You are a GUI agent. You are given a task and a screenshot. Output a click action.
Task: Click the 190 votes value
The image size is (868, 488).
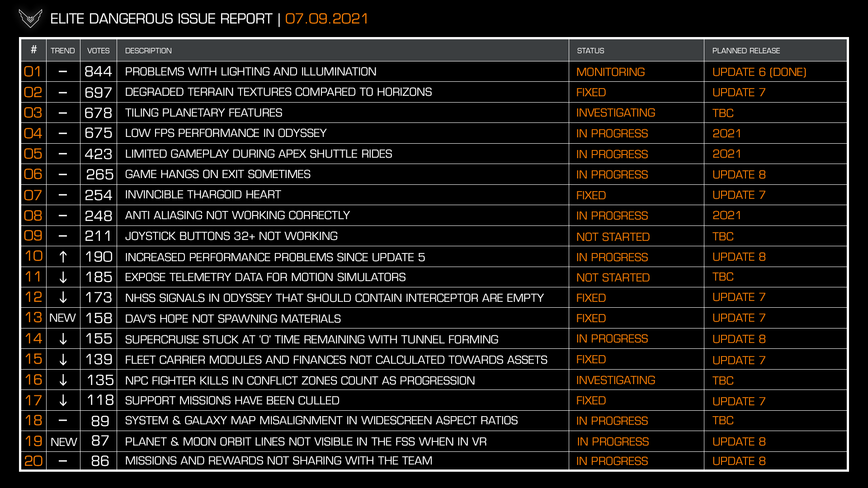[99, 257]
